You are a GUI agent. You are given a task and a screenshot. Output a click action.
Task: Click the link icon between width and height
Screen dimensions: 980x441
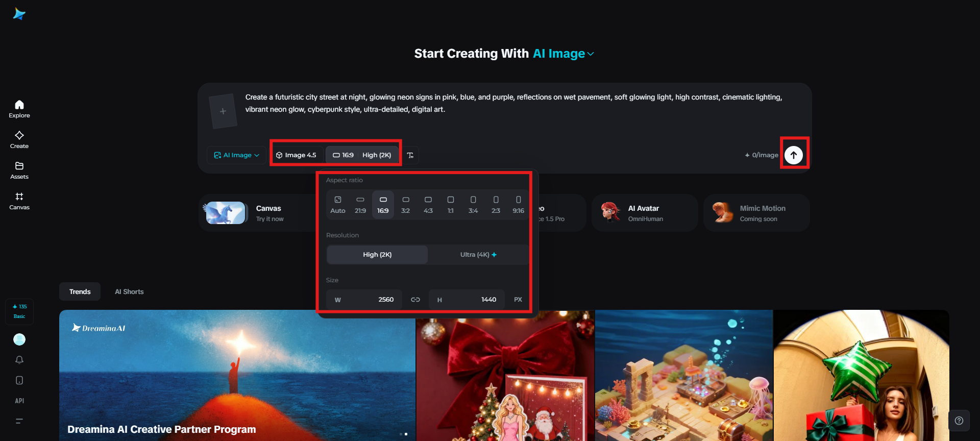415,300
